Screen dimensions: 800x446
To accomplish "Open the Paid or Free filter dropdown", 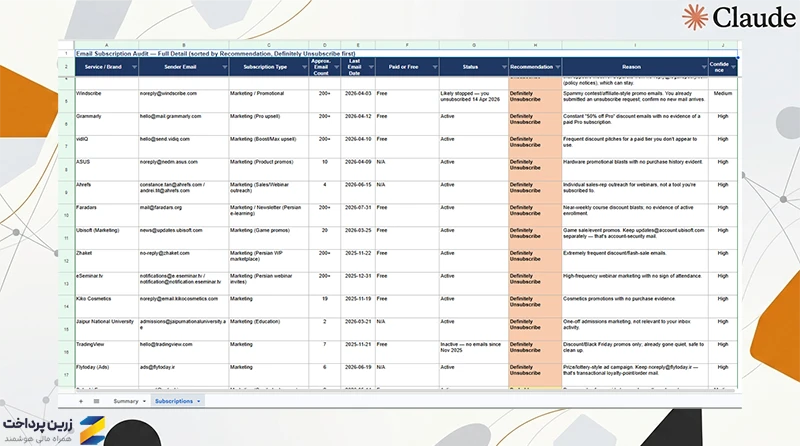I will point(435,67).
